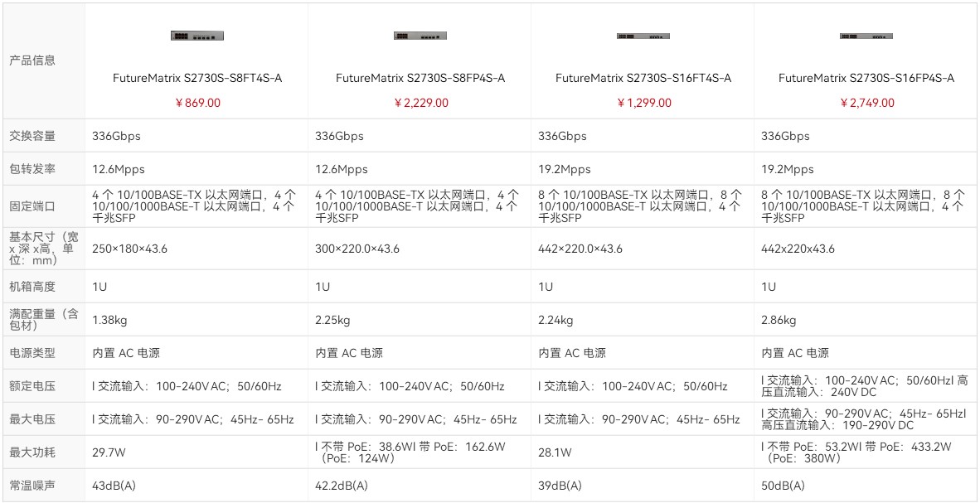The width and height of the screenshot is (980, 503).
Task: Click the S2730S-S16FP4S-A switch product image
Action: [x=866, y=36]
